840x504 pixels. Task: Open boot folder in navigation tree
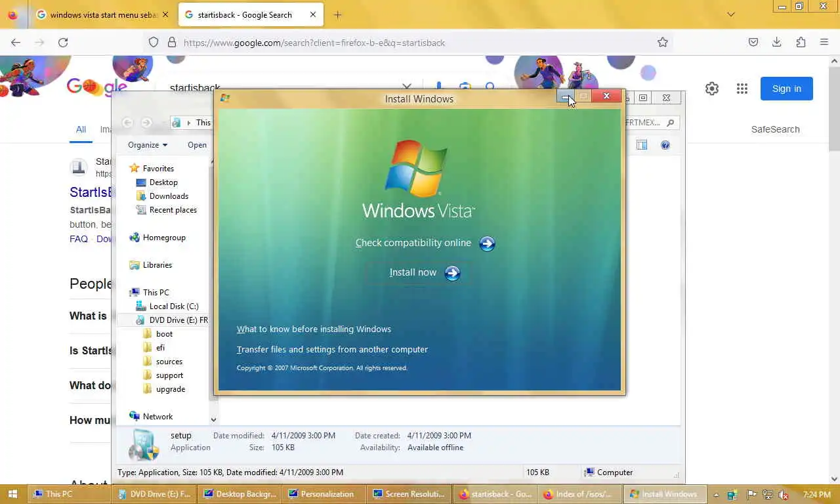pos(164,334)
